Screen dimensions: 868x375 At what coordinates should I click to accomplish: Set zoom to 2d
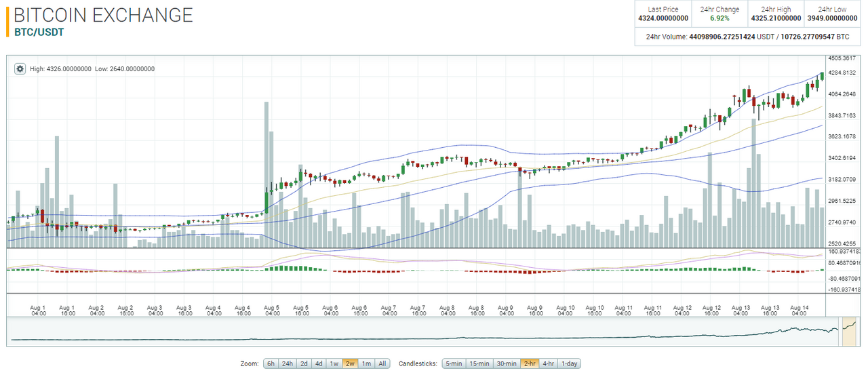click(x=304, y=363)
